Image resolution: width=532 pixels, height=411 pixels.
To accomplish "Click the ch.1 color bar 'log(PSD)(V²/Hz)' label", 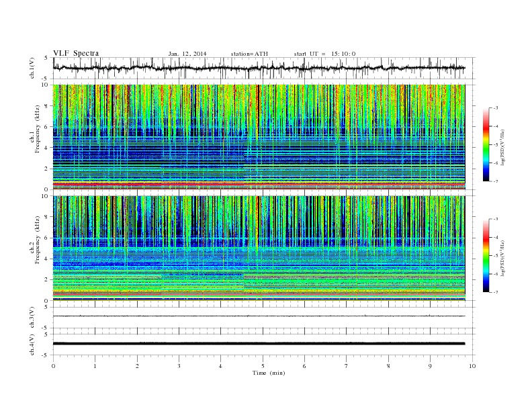I will (x=503, y=148).
